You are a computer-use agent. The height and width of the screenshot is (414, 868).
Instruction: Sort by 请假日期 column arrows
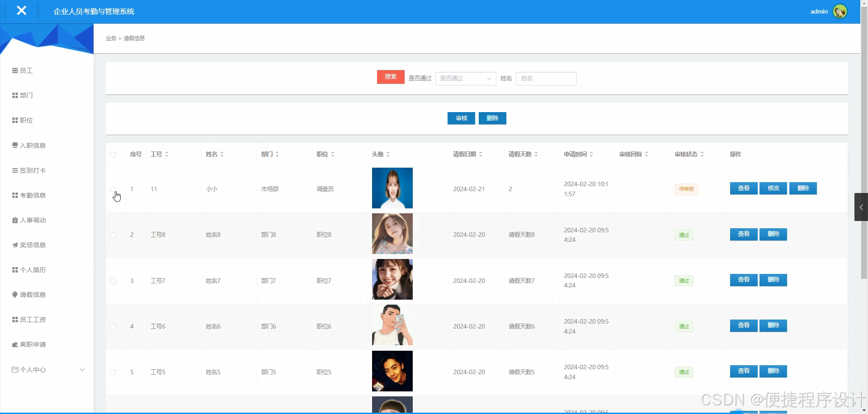[481, 154]
